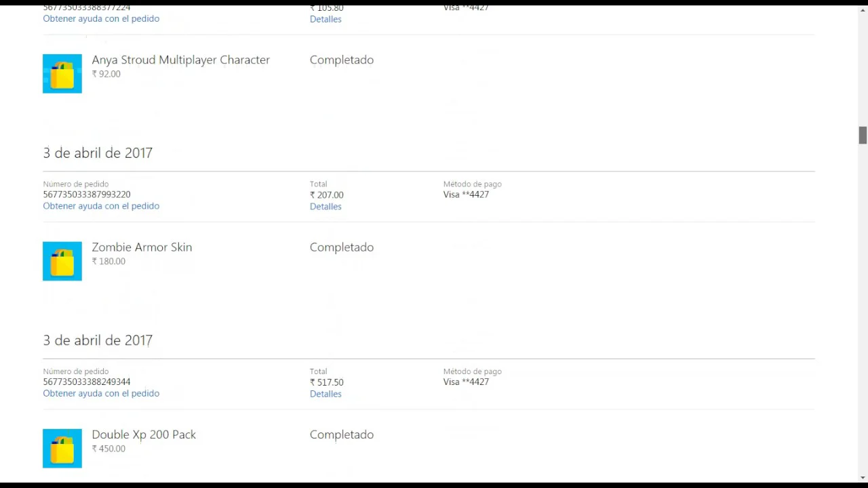Click the scrollbar down arrow

863,478
